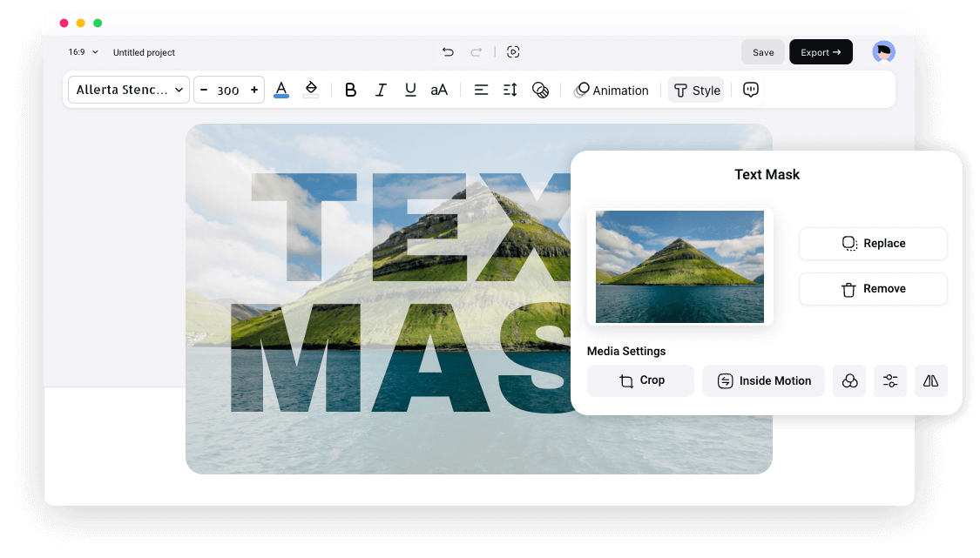This screenshot has width=980, height=558.
Task: Click the undo arrow icon
Action: [448, 52]
